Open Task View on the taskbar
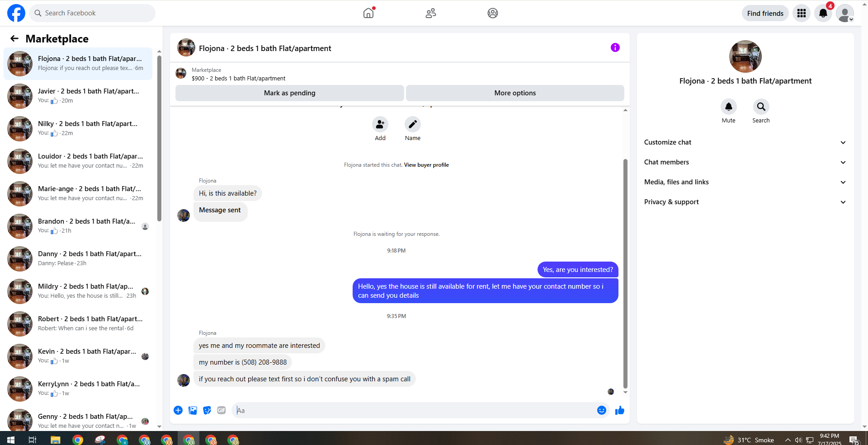This screenshot has width=868, height=445. point(33,440)
